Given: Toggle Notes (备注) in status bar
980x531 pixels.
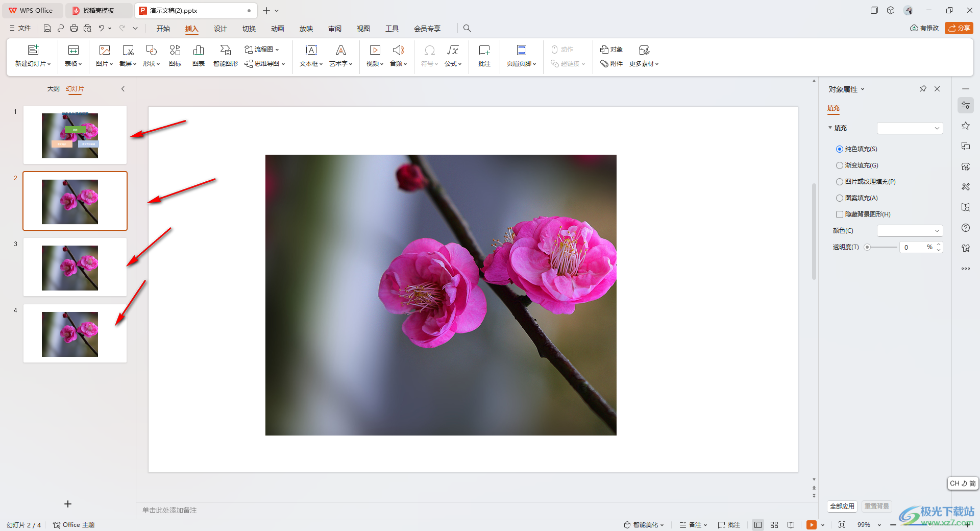Looking at the screenshot, I should (694, 525).
